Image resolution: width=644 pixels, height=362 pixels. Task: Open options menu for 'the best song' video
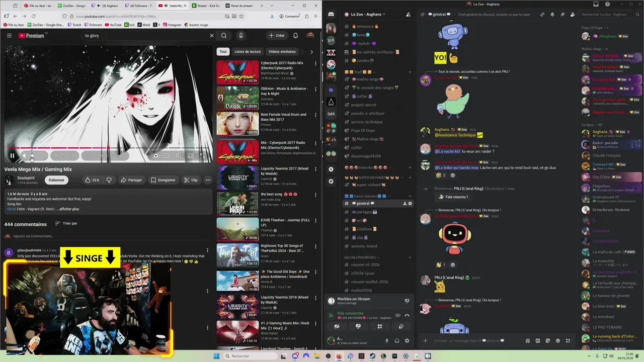pyautogui.click(x=315, y=194)
